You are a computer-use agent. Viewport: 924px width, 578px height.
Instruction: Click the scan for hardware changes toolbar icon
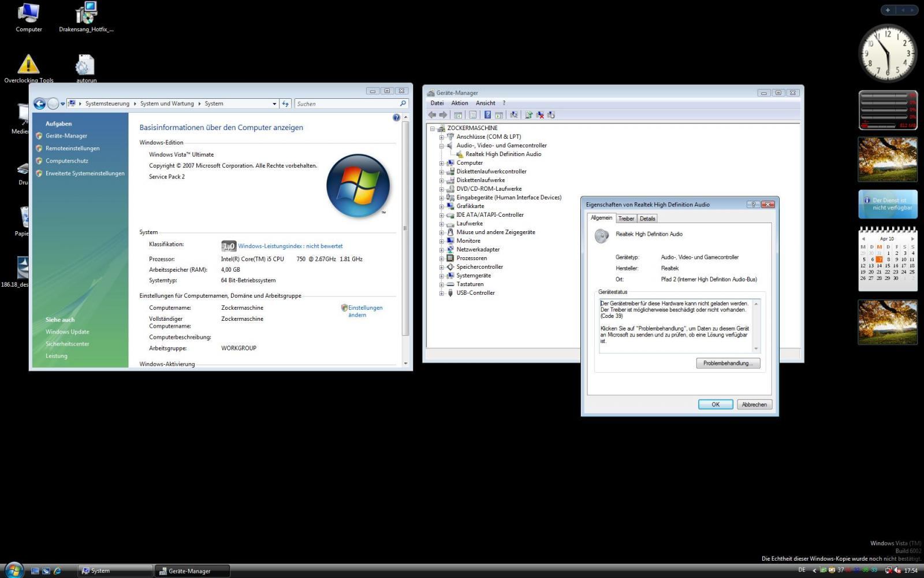pos(514,115)
